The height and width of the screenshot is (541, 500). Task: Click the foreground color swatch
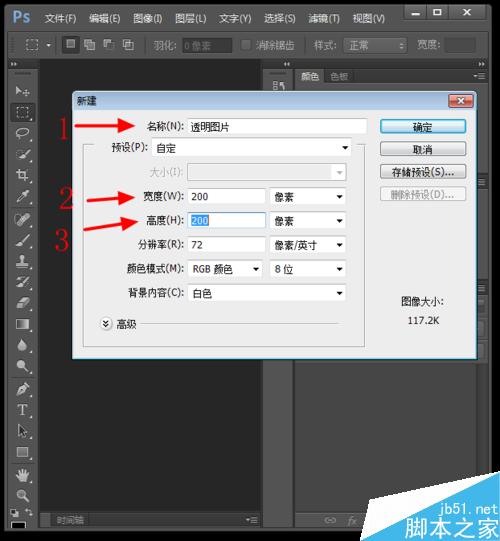click(x=18, y=525)
